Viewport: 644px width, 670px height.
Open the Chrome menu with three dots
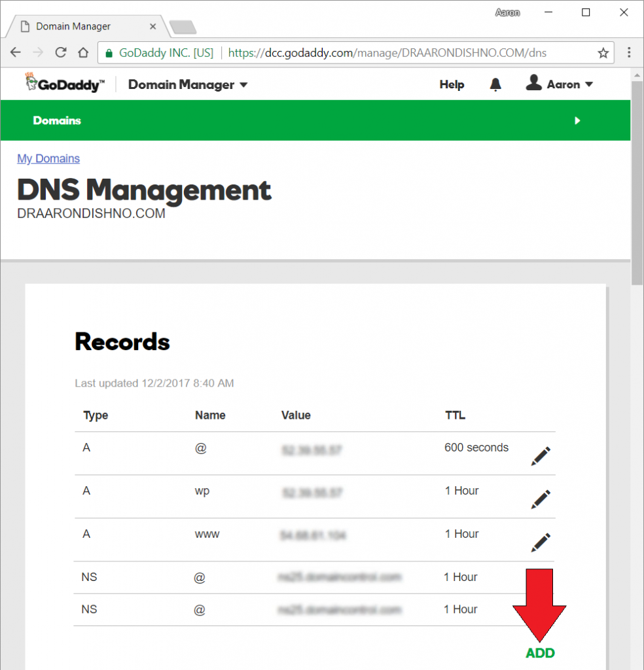point(628,52)
